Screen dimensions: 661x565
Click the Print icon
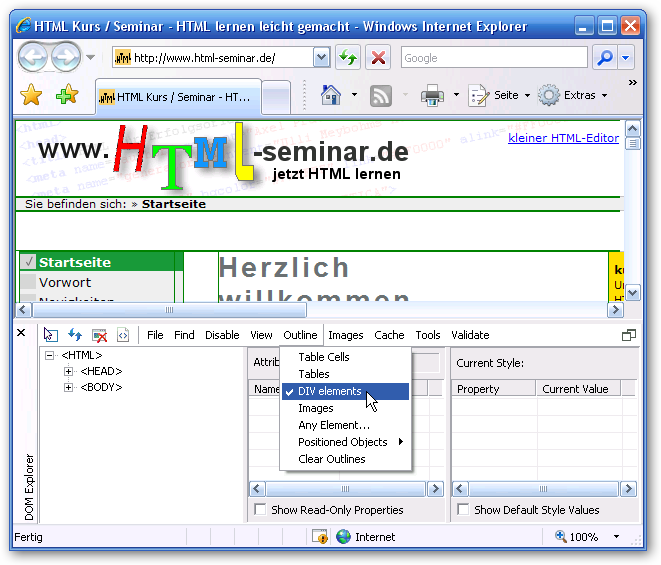433,95
